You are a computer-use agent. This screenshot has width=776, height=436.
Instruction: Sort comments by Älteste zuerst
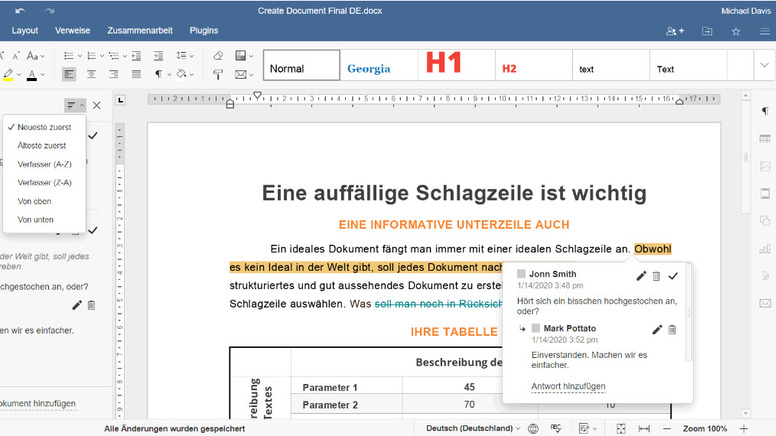tap(45, 145)
